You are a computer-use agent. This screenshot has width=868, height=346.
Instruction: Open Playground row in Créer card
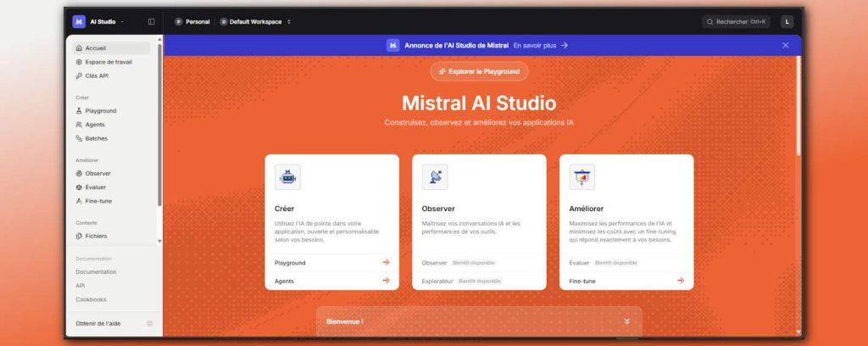click(332, 263)
